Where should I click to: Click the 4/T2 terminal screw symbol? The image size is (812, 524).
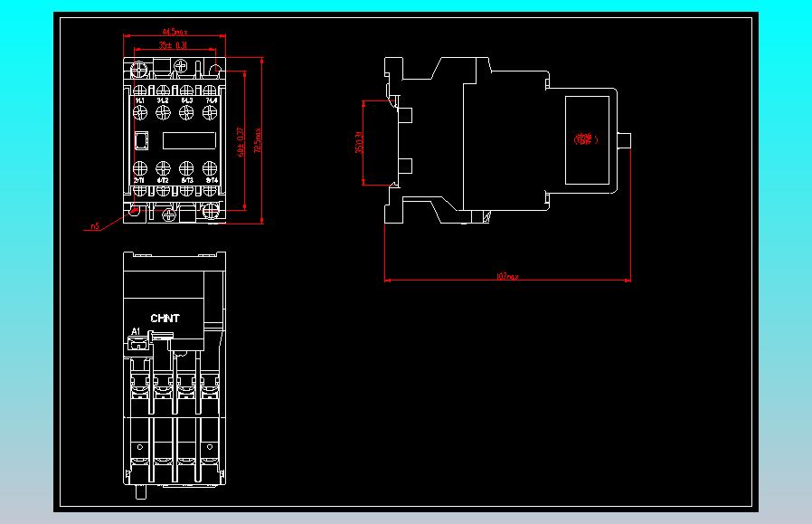[x=163, y=168]
